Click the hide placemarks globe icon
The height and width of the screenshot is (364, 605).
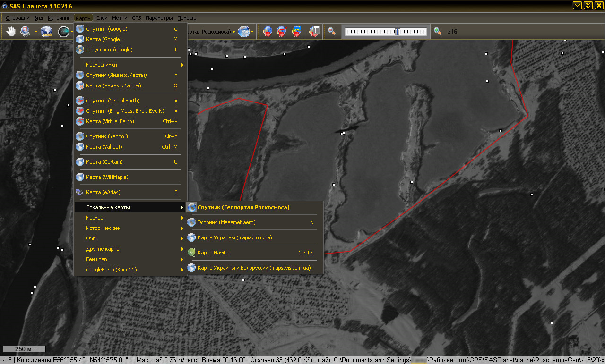[x=282, y=32]
